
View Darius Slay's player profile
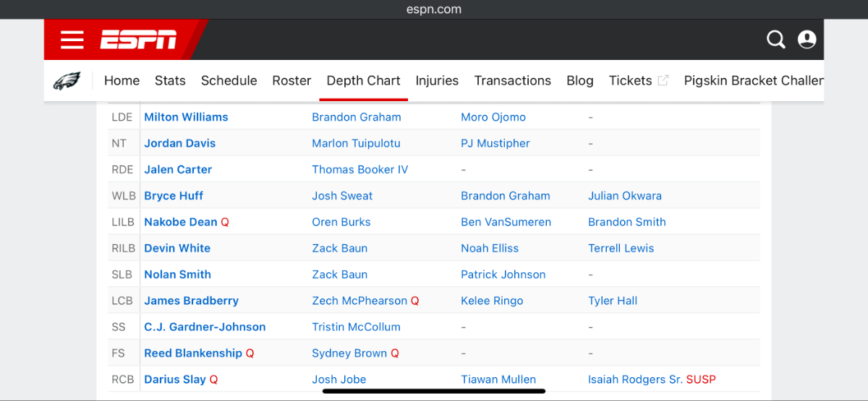[175, 379]
